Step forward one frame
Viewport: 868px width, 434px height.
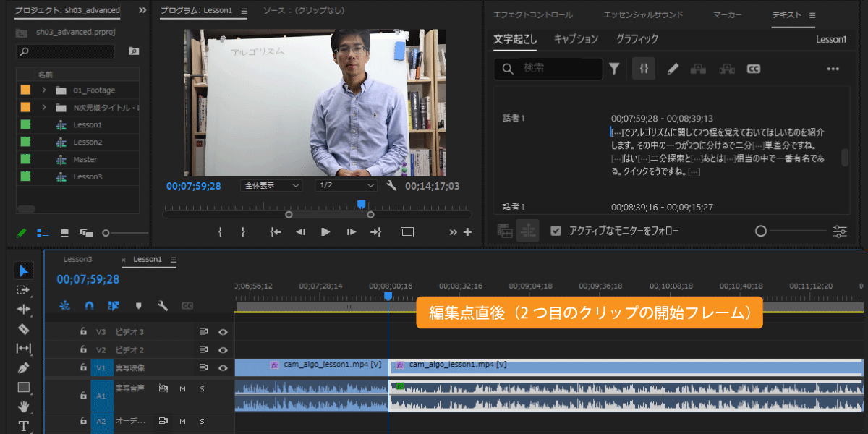(351, 232)
